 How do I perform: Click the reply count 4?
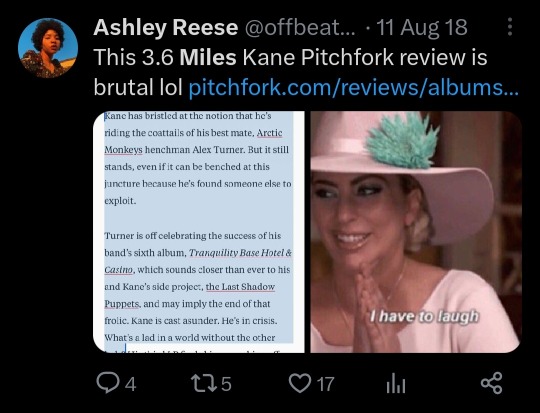130,384
